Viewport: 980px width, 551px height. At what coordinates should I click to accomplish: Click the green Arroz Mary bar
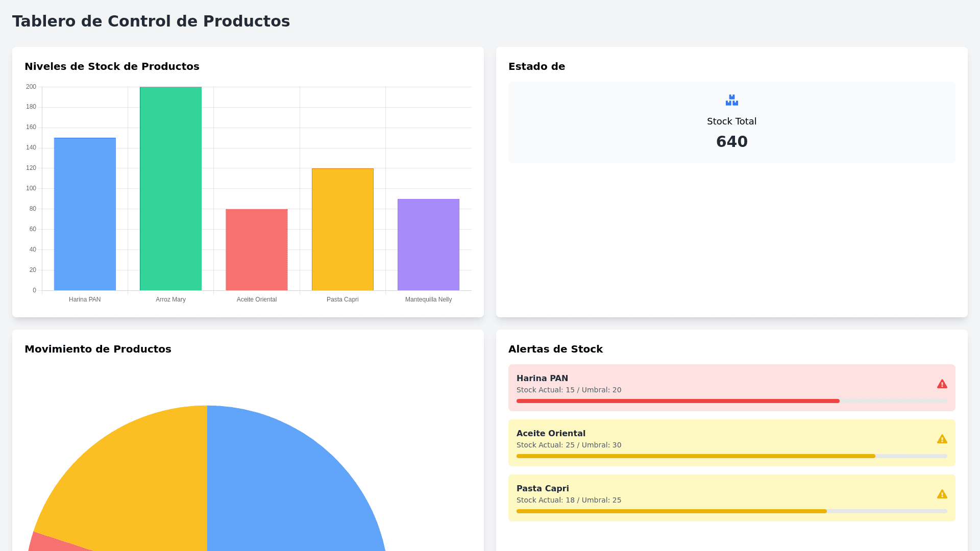pos(170,189)
